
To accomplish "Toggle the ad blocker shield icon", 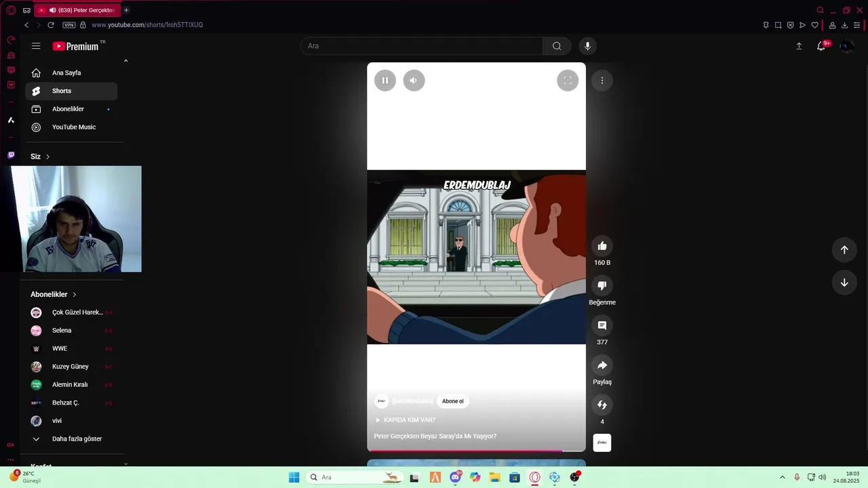I will (x=790, y=25).
